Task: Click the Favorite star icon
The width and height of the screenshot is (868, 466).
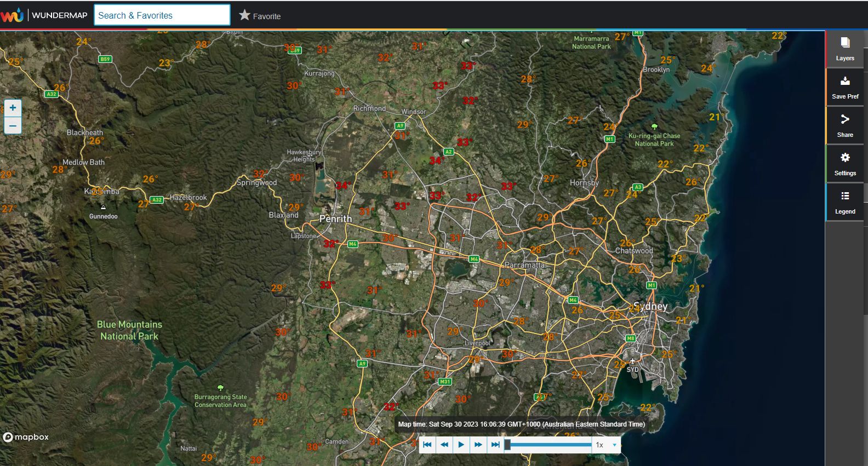Action: tap(244, 15)
